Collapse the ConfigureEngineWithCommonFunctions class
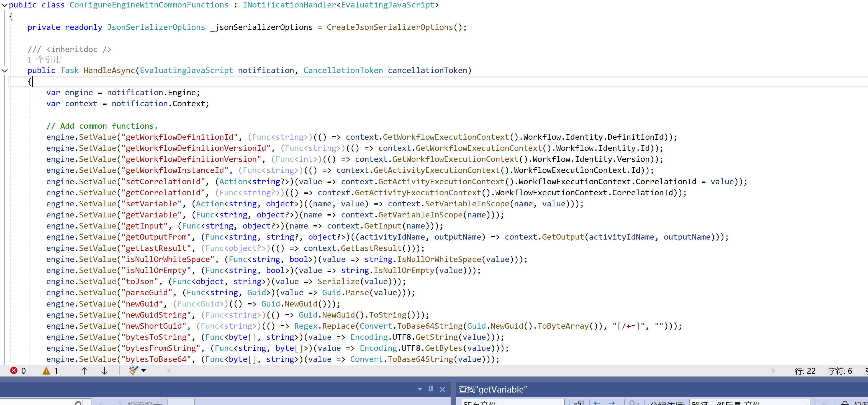The height and width of the screenshot is (405, 868). click(5, 5)
